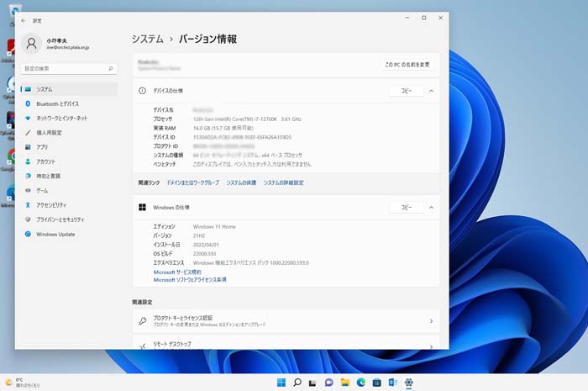This screenshot has width=588, height=391.
Task: Select the processor value 12th Gen Intel Core text
Action: click(247, 119)
